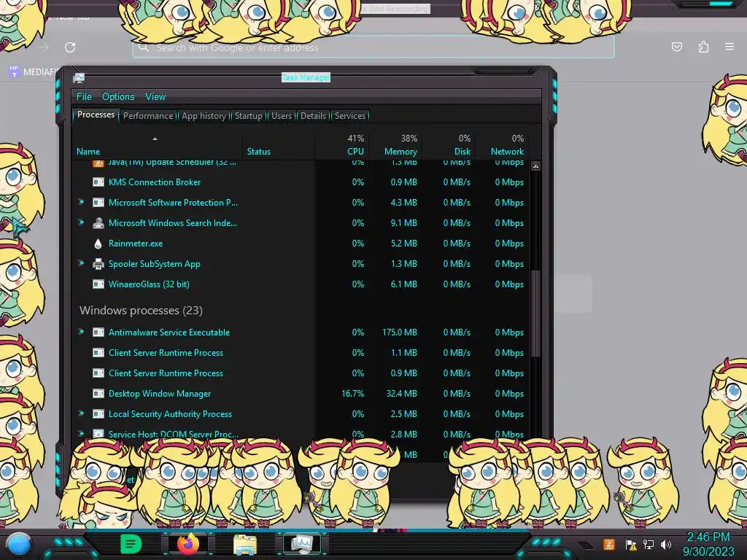
Task: Switch to the Users tab
Action: (x=281, y=116)
